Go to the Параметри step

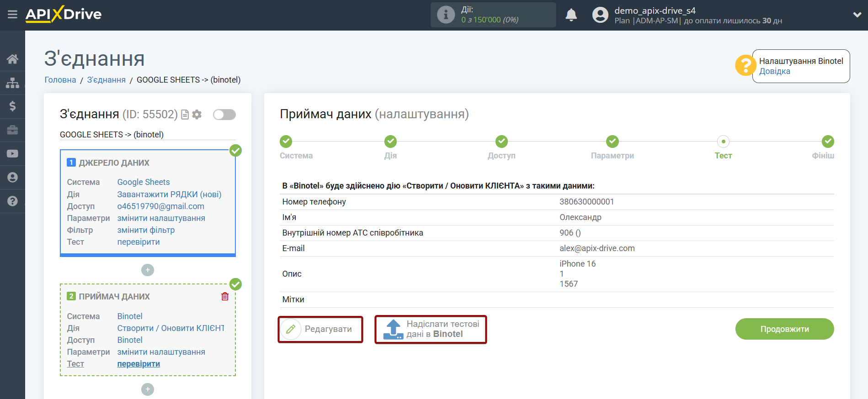(x=612, y=142)
